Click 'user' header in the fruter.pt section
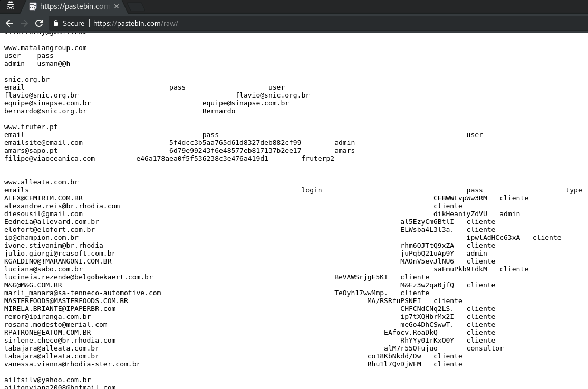Image resolution: width=588 pixels, height=389 pixels. (475, 135)
